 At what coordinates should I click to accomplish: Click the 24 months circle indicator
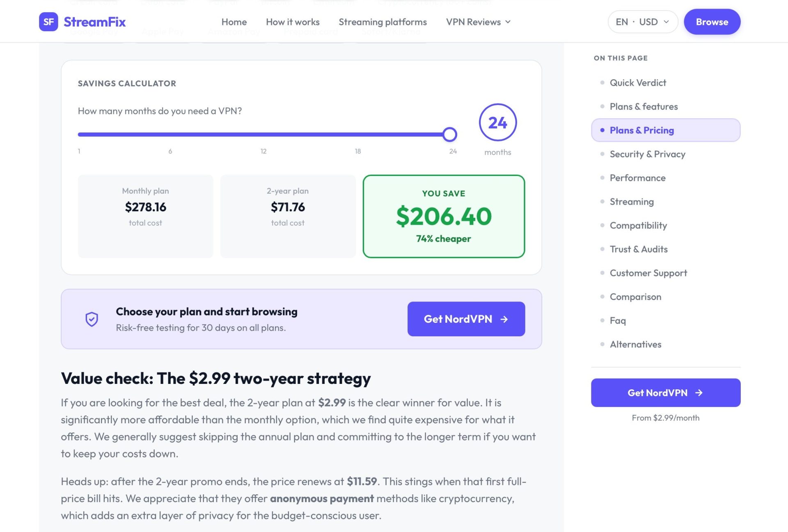tap(497, 122)
